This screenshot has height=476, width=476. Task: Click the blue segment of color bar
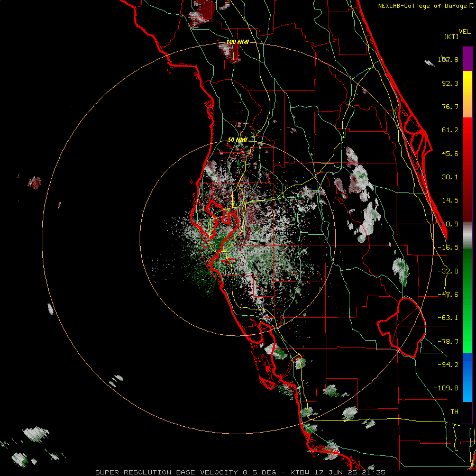pos(467,377)
